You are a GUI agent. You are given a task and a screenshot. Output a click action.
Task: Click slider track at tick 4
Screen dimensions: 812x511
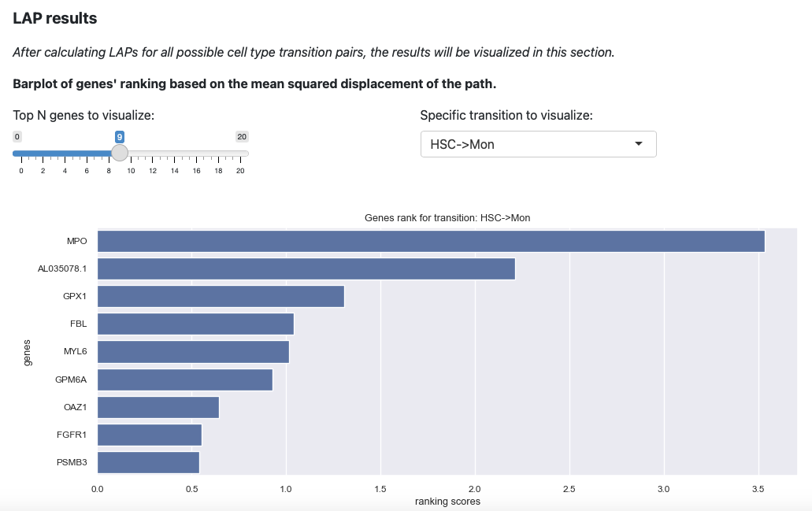(x=65, y=154)
